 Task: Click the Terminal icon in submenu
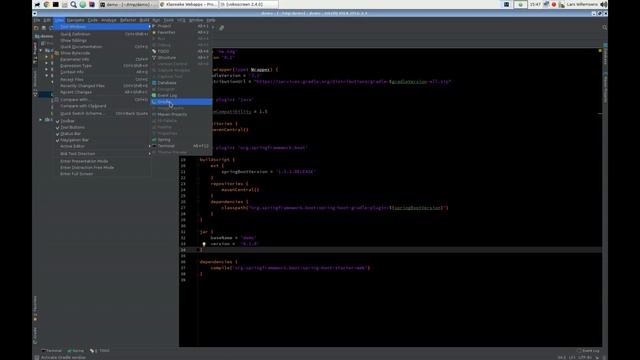coord(154,146)
